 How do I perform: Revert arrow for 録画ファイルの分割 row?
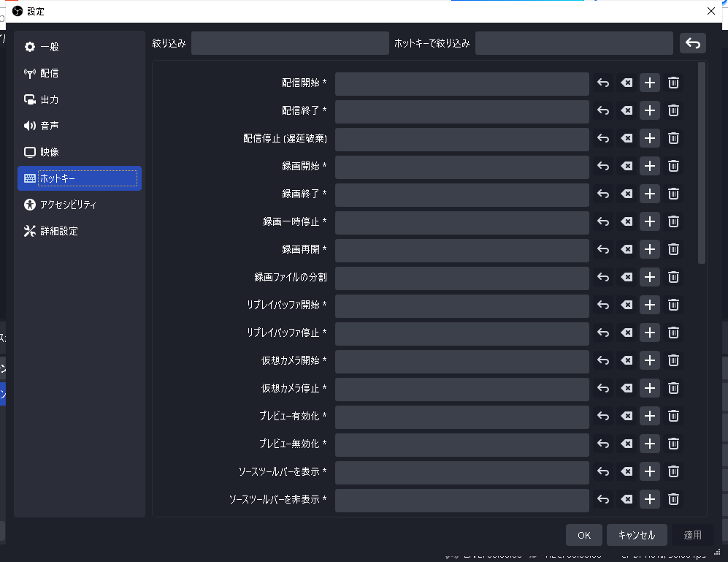coord(603,277)
